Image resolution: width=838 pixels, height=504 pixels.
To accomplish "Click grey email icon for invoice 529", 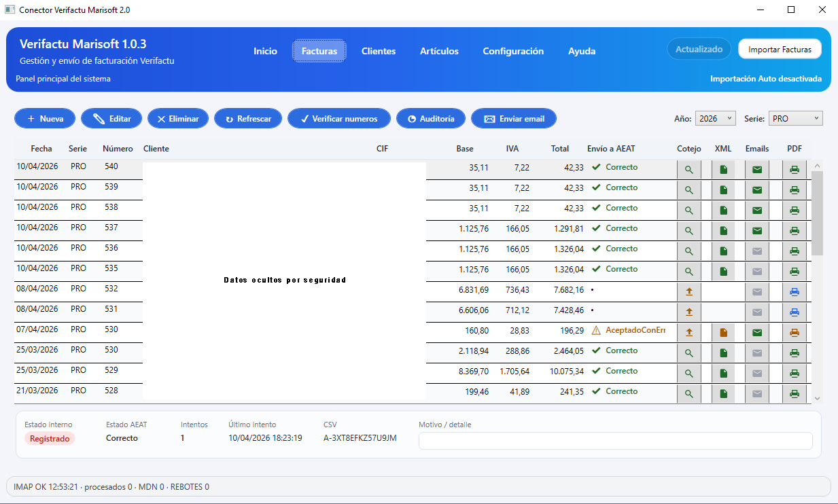I will point(757,374).
